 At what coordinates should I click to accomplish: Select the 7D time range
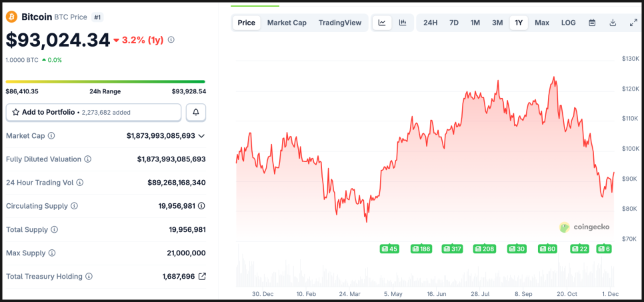point(454,23)
